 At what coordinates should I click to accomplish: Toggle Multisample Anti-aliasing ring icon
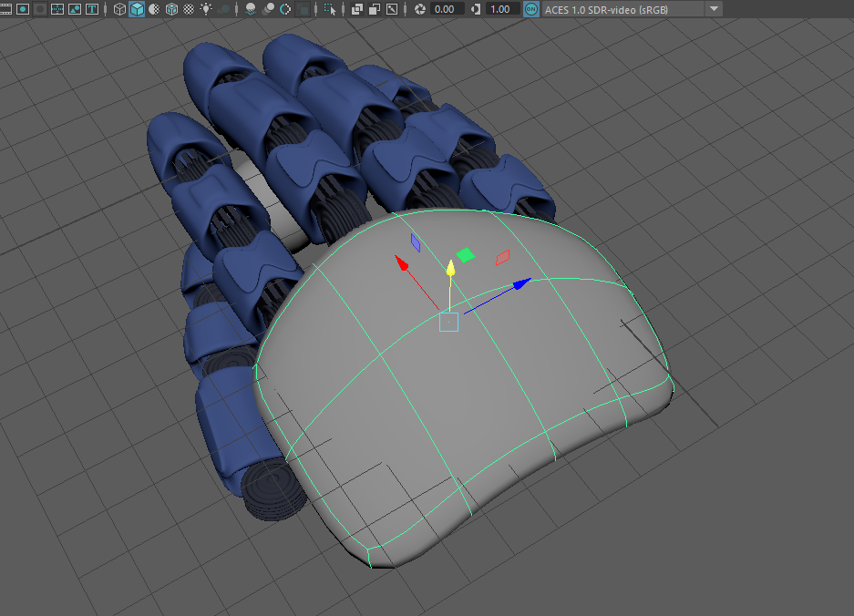click(x=285, y=9)
